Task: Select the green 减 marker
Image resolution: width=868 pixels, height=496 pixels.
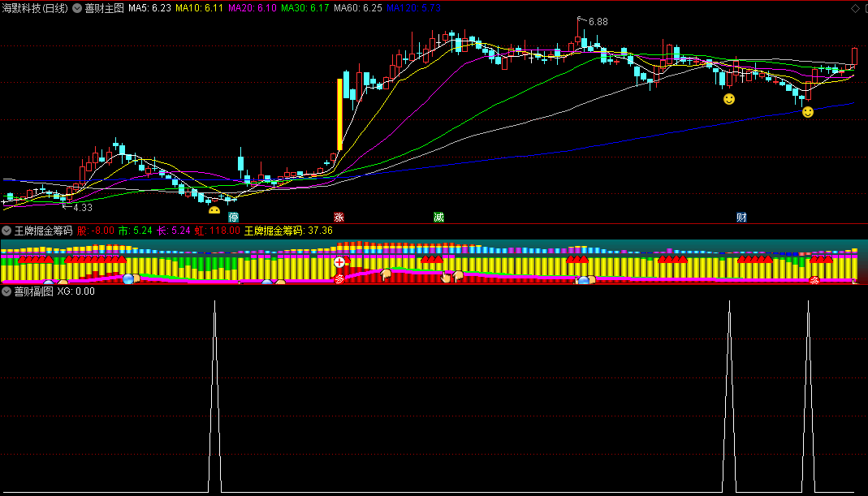Action: [x=438, y=217]
